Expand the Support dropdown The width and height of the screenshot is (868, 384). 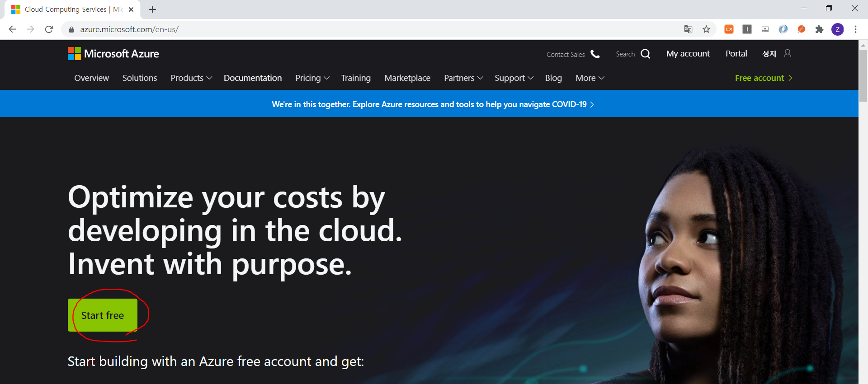pos(514,78)
